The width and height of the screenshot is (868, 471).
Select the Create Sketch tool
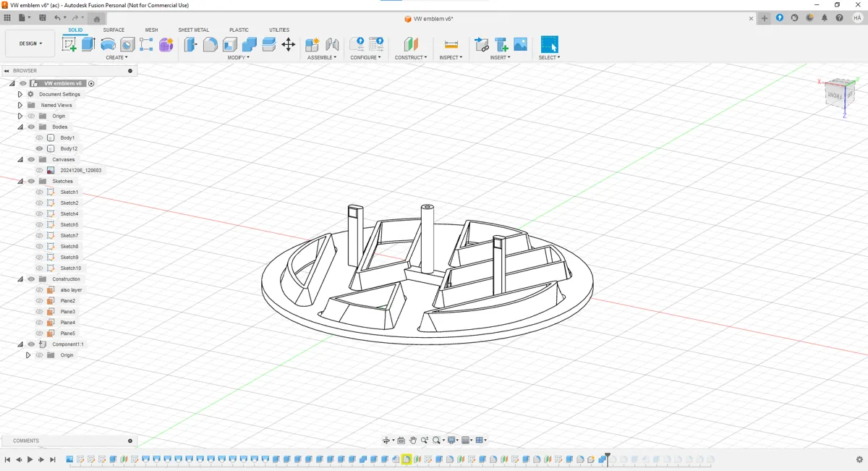point(69,45)
